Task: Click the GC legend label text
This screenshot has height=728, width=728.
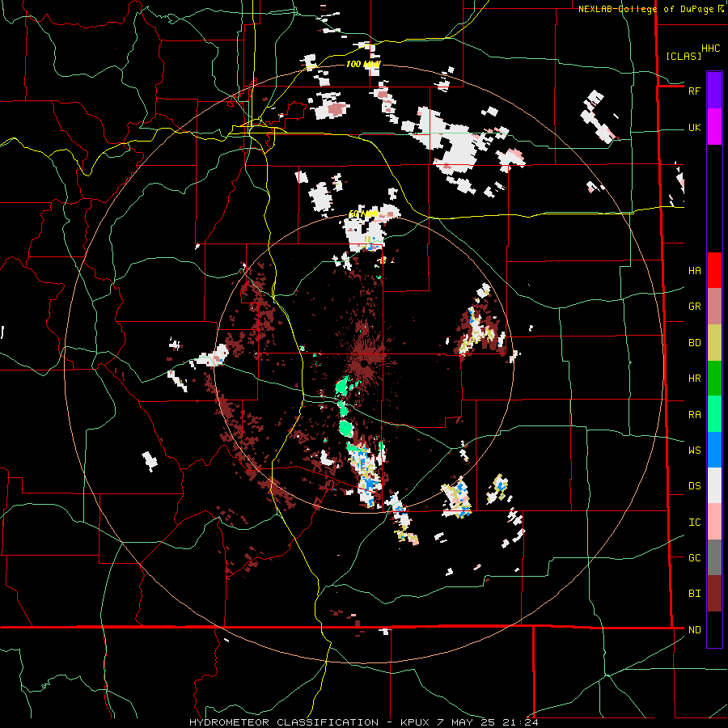Action: [694, 558]
